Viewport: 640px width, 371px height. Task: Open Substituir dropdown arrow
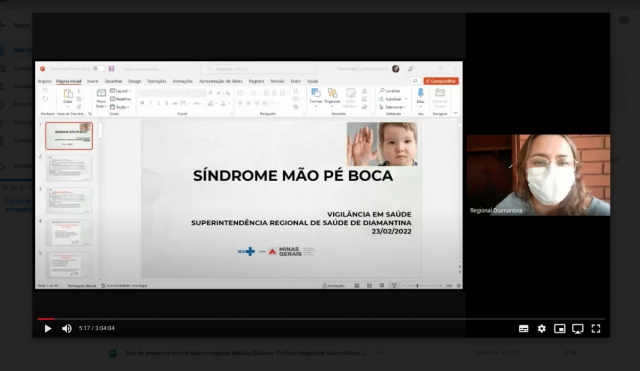click(x=406, y=99)
